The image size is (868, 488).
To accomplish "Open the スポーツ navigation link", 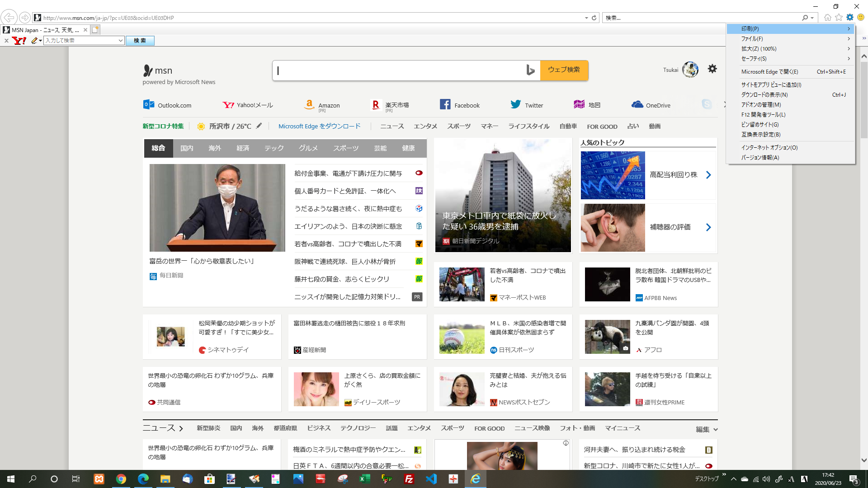I will (x=459, y=126).
